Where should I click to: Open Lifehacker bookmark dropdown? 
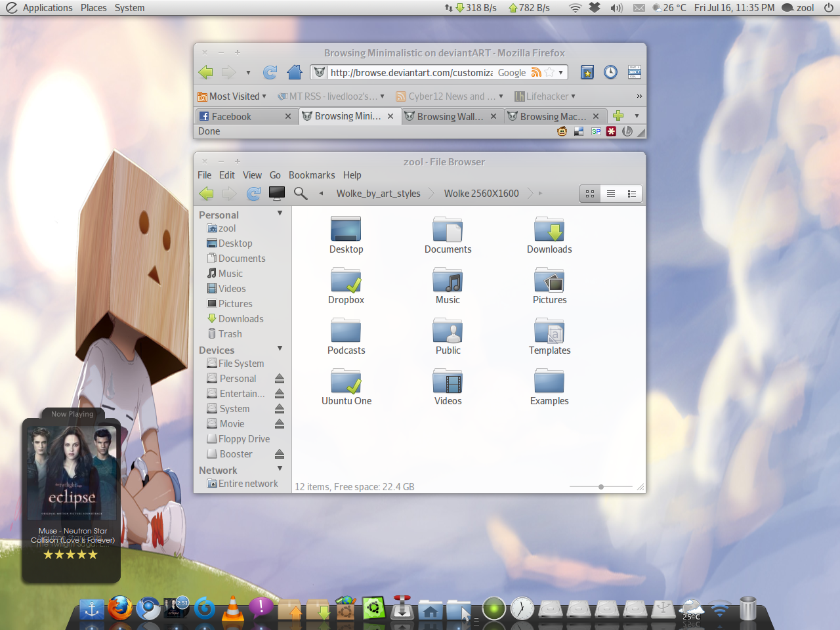click(545, 96)
